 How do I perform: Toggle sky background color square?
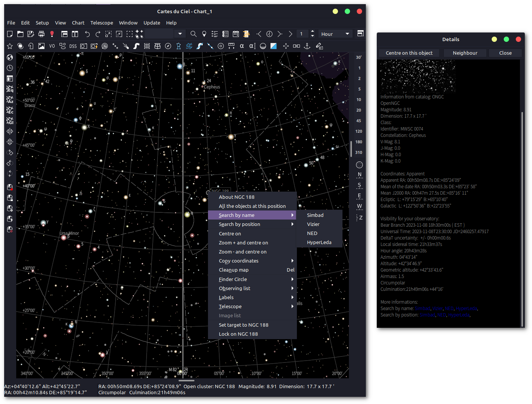(x=274, y=46)
